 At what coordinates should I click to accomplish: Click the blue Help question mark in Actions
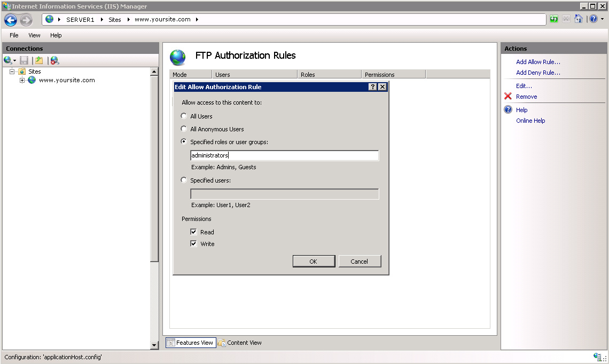[x=508, y=110]
